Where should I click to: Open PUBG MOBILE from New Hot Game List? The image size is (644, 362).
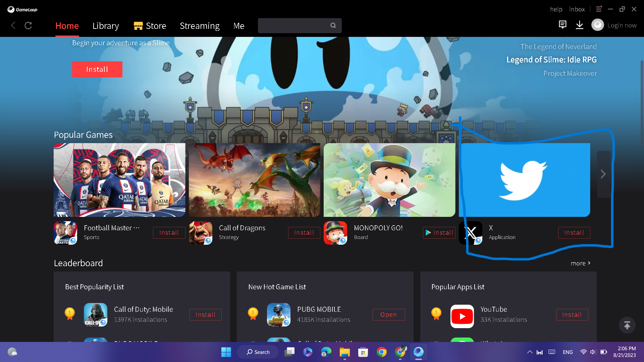pos(388,314)
